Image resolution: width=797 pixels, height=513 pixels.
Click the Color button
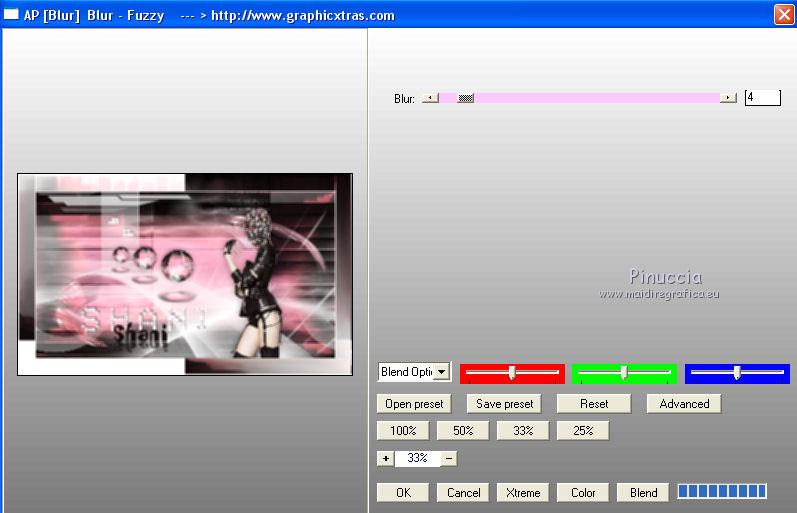583,493
